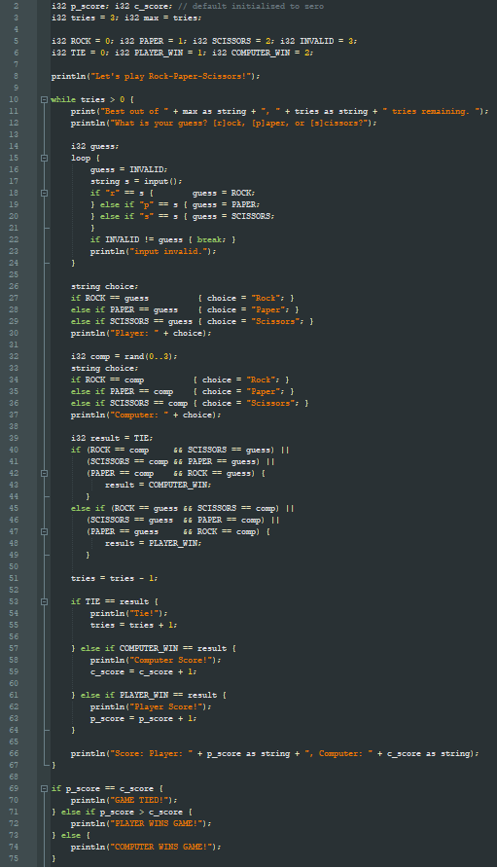Click "guess = PAPER;" on line 19
The height and width of the screenshot is (868, 497).
[226, 204]
